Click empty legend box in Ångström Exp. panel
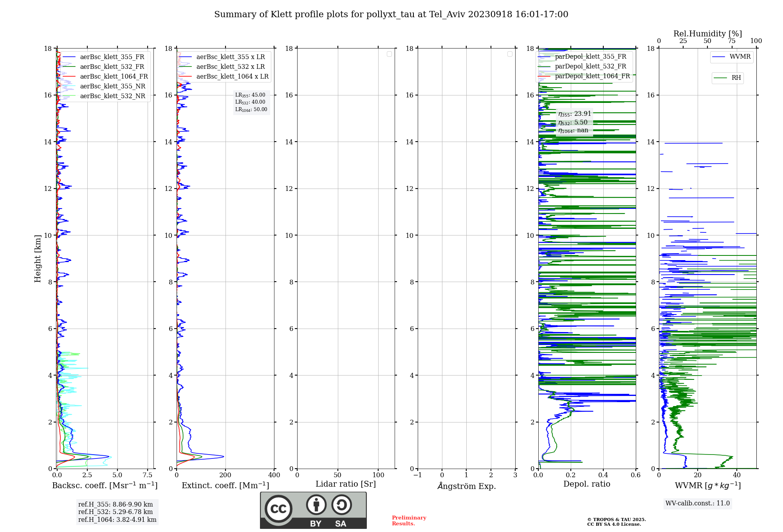 tap(510, 54)
